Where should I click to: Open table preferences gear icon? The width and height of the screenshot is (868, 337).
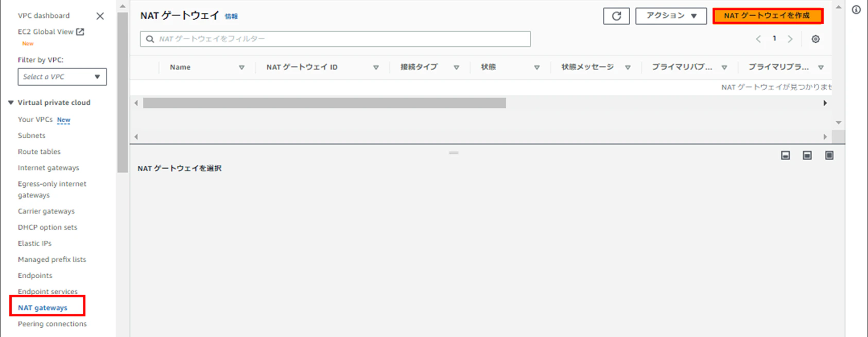coord(815,39)
